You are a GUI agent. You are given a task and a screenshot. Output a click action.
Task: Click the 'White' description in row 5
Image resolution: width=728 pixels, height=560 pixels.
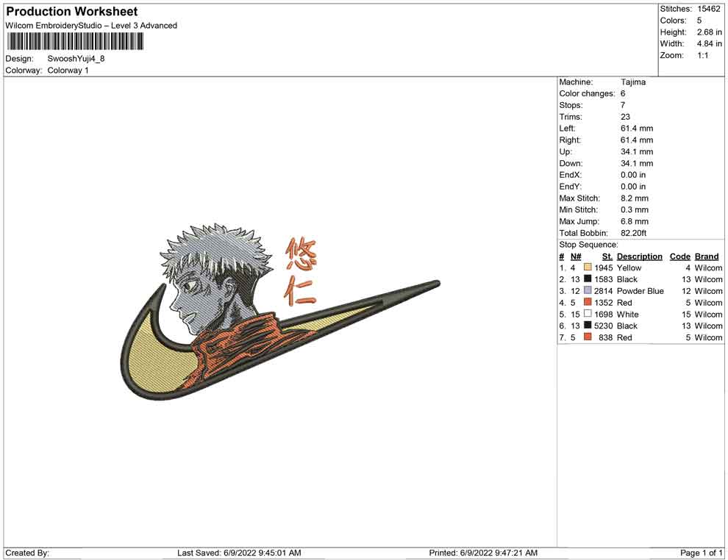(x=627, y=314)
